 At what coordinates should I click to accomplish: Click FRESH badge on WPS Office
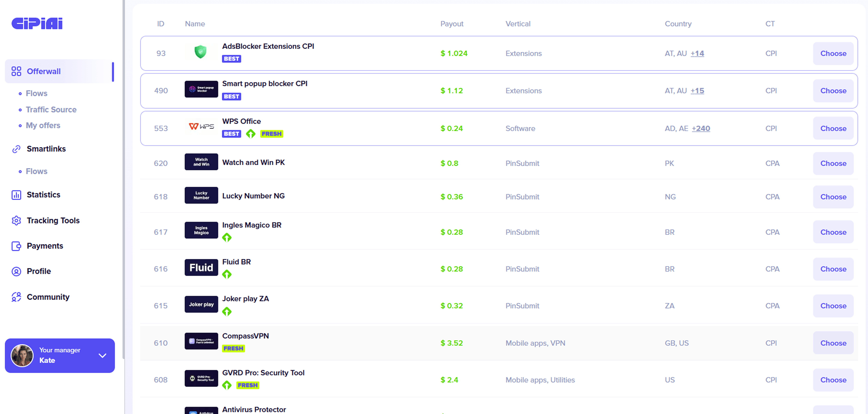click(x=271, y=134)
